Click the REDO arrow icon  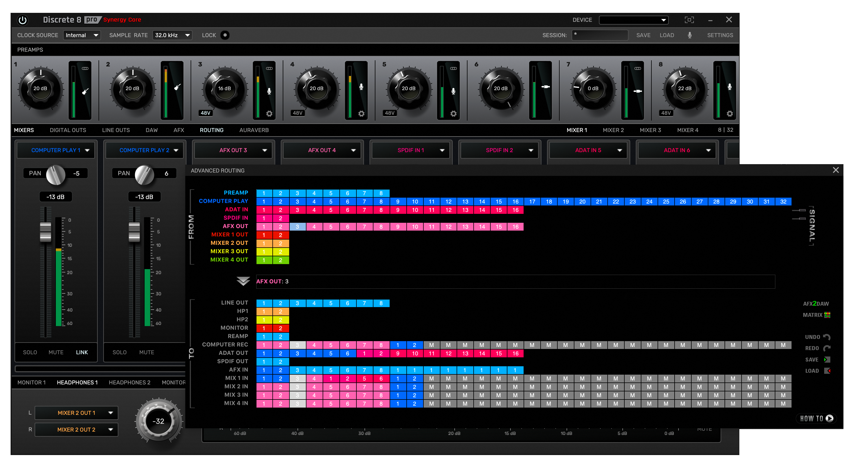coord(827,348)
